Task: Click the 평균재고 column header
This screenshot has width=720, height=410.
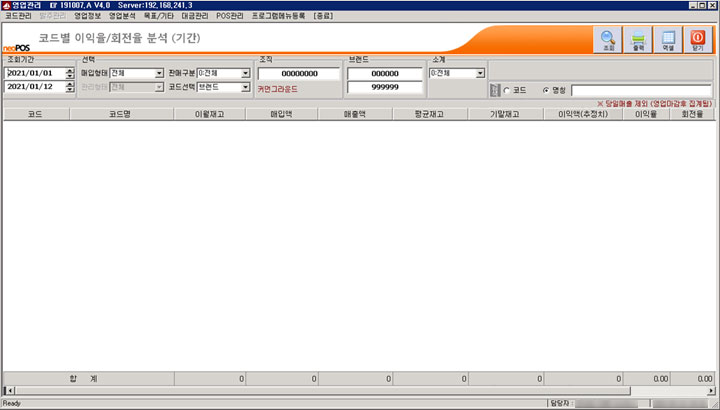Action: [x=430, y=114]
